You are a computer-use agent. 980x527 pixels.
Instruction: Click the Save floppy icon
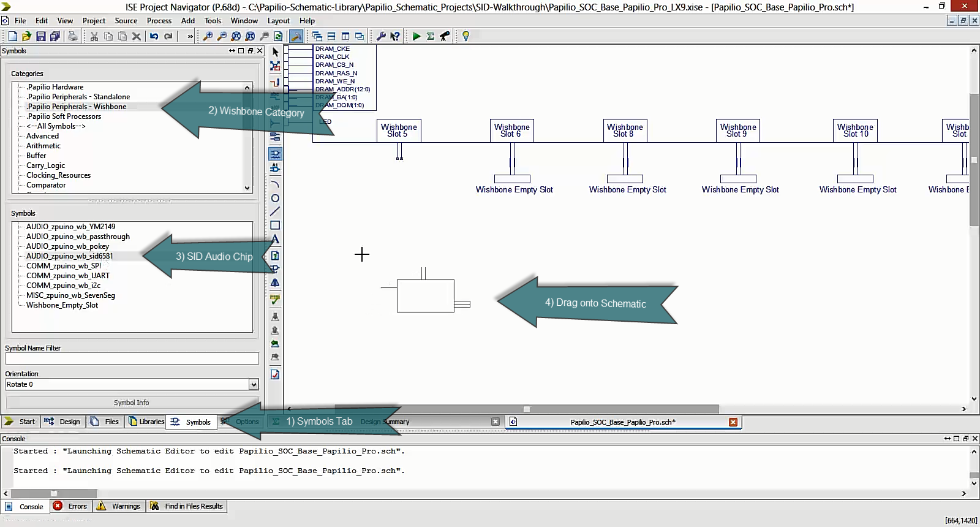click(40, 36)
